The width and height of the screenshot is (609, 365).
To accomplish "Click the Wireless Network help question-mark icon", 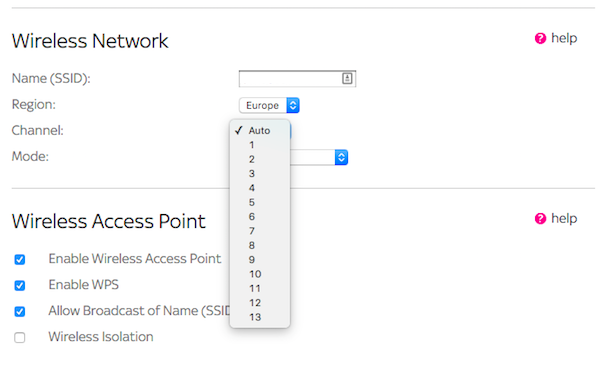I will [540, 38].
